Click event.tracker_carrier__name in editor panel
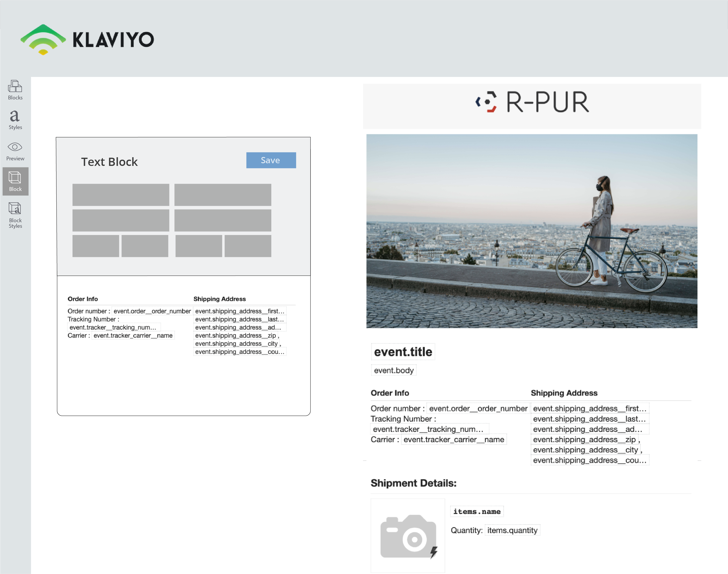This screenshot has height=574, width=728. pos(133,335)
